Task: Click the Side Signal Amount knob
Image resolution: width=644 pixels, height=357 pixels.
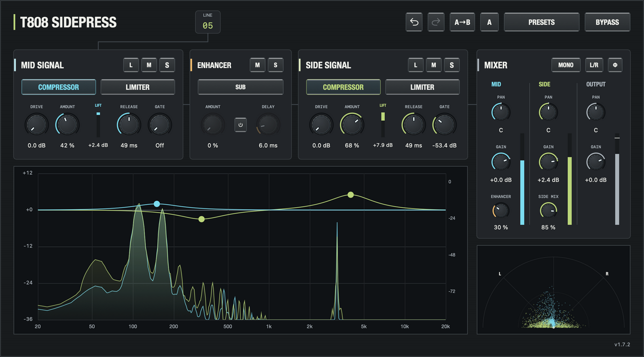Action: point(352,125)
